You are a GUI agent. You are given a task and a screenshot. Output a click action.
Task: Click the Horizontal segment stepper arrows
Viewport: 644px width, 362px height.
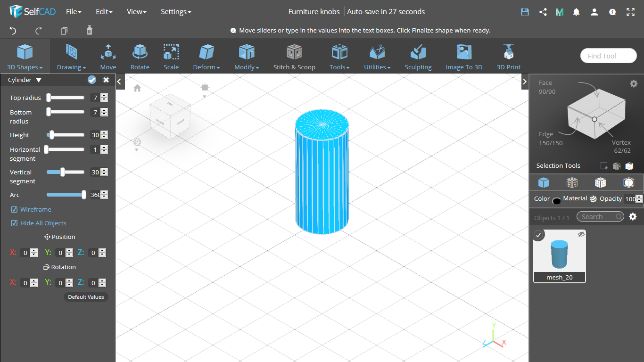tap(104, 149)
